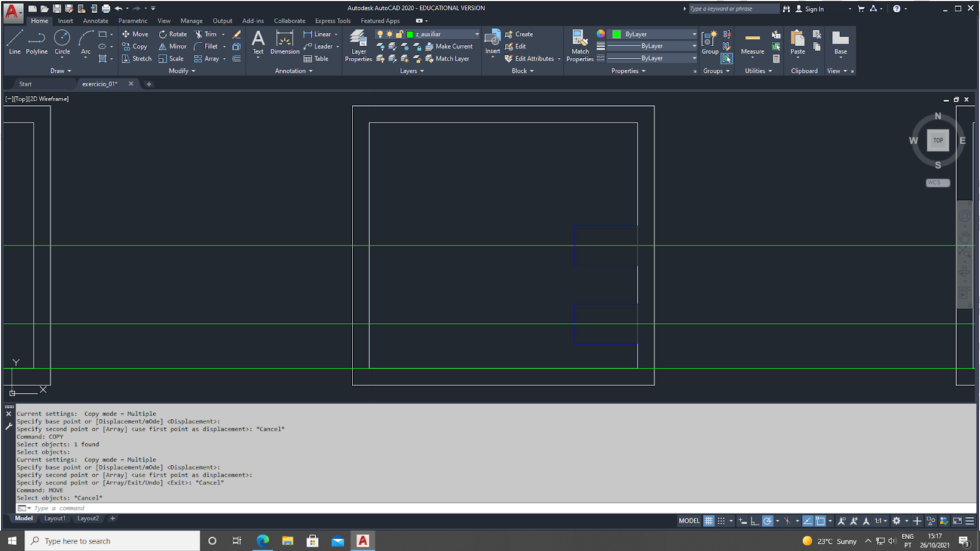This screenshot has height=551, width=980.
Task: Click Edit Attributes button
Action: (530, 59)
